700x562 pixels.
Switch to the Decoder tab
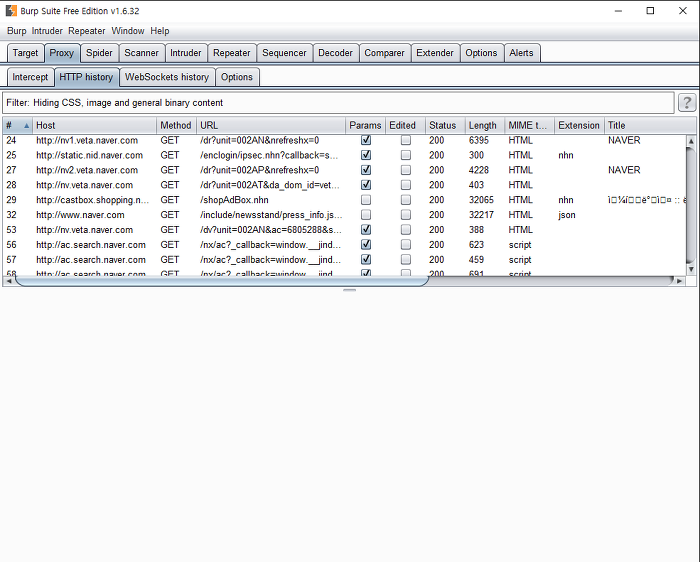coord(335,53)
